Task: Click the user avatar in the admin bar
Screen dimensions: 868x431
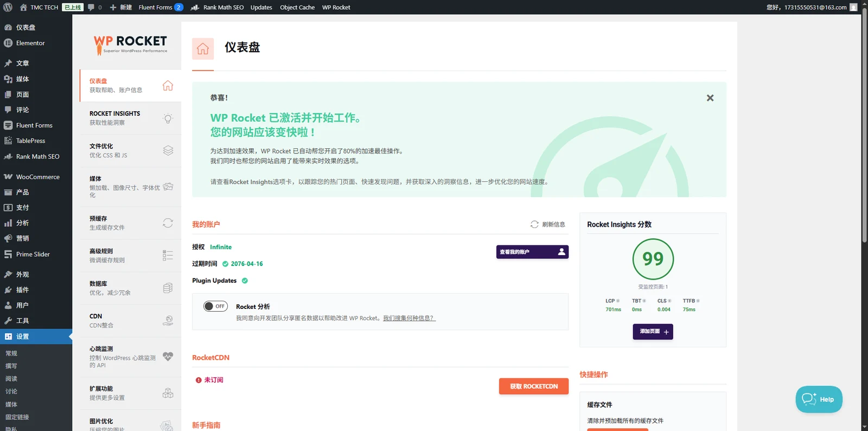Action: coord(853,8)
